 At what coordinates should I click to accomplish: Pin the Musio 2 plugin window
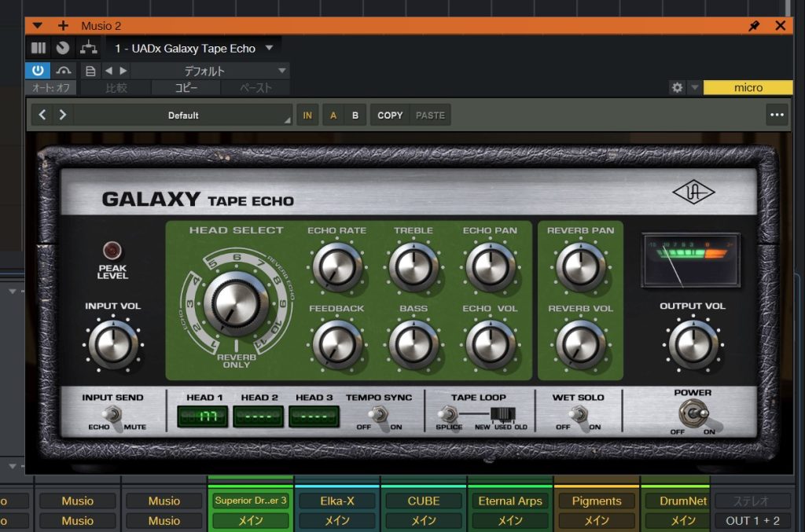coord(754,26)
